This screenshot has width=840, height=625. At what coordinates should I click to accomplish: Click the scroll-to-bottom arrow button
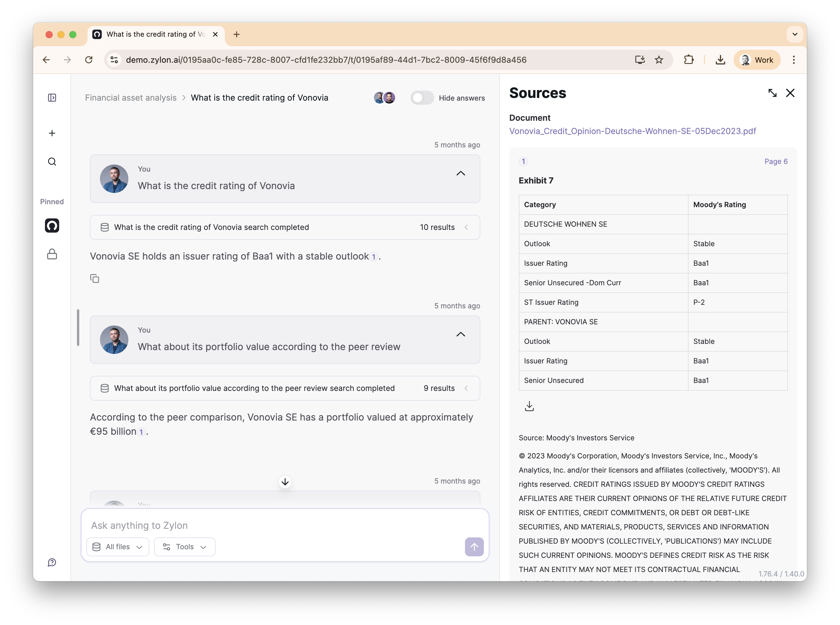pos(285,481)
